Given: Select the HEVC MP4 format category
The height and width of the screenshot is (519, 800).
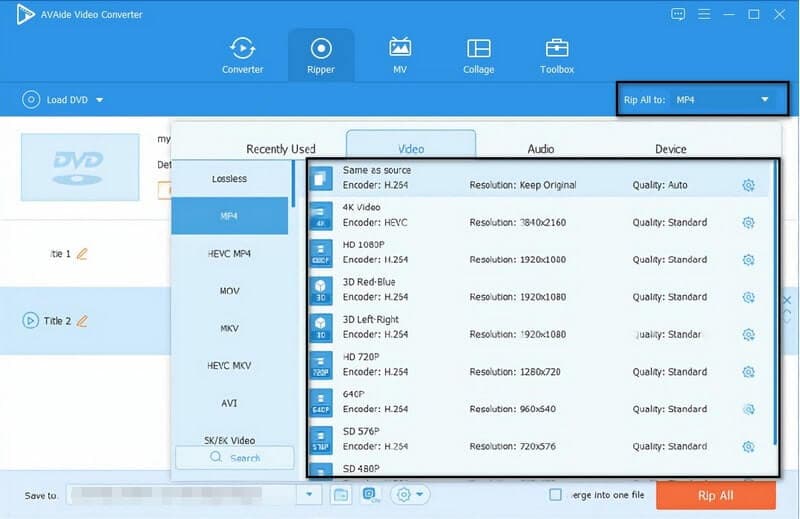Looking at the screenshot, I should [230, 254].
